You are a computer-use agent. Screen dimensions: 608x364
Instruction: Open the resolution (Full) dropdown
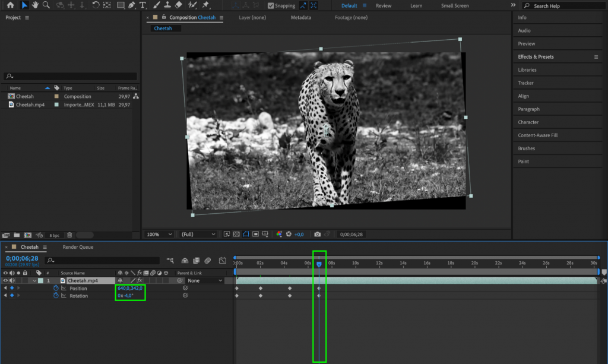[x=198, y=234]
